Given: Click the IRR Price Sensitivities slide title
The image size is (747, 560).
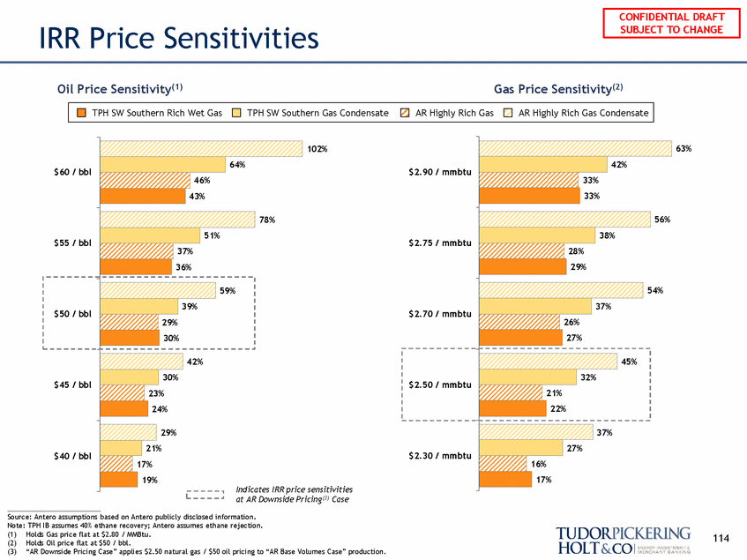Looking at the screenshot, I should click(179, 38).
